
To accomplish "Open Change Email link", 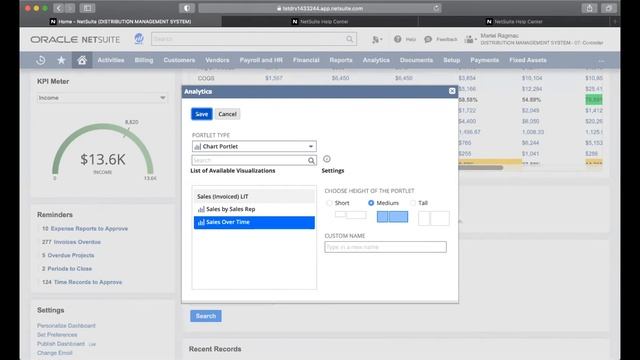I will click(54, 353).
